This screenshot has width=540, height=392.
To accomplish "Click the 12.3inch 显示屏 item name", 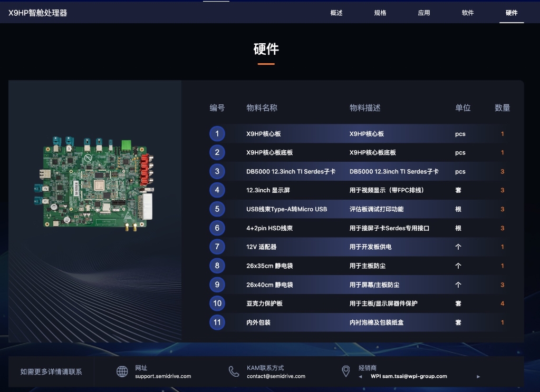I will click(268, 190).
